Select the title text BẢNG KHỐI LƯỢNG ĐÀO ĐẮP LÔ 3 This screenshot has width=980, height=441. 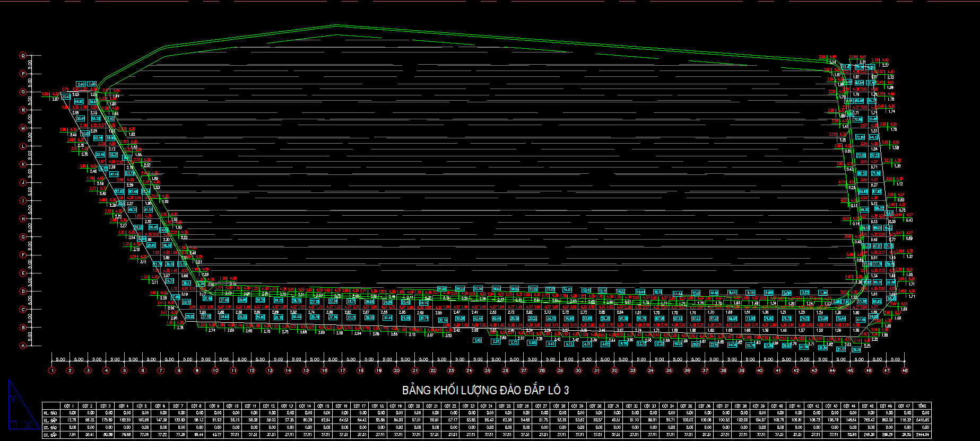point(485,391)
